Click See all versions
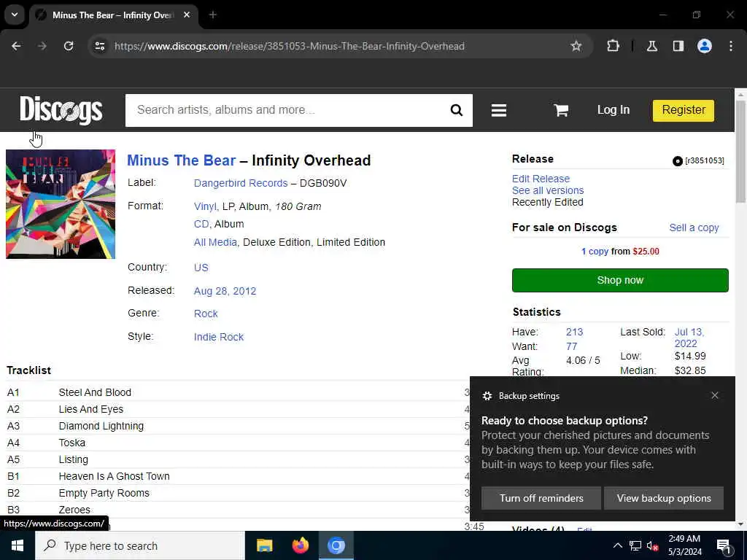Image resolution: width=747 pixels, height=560 pixels. pos(548,190)
